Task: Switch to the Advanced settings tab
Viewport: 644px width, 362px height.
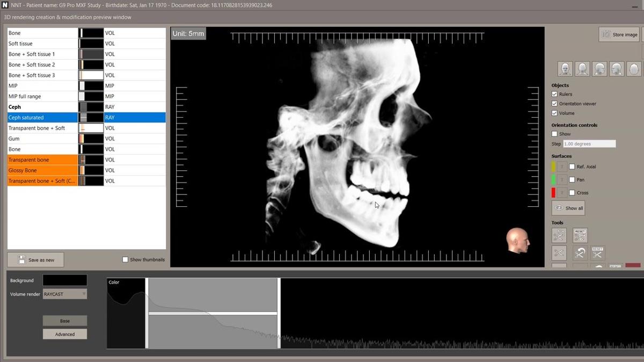Action: tap(64, 334)
